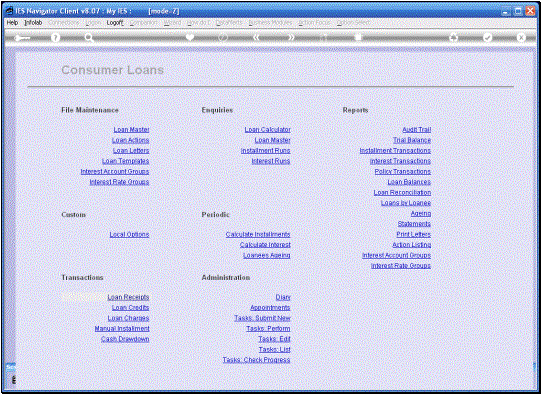The width and height of the screenshot is (541, 394).
Task: Open the Business Modules menu
Action: [x=270, y=22]
